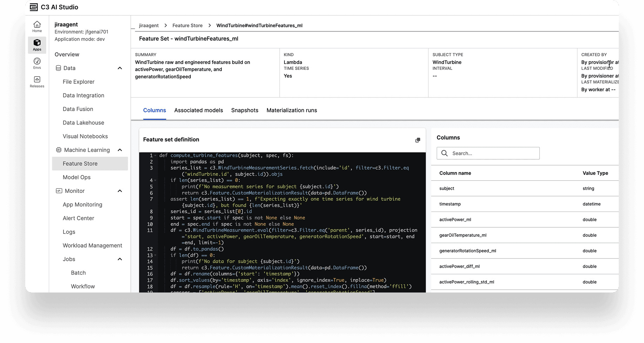Viewport: 644px width, 343px height.
Task: Click the datetime value type cell
Action: click(x=591, y=204)
